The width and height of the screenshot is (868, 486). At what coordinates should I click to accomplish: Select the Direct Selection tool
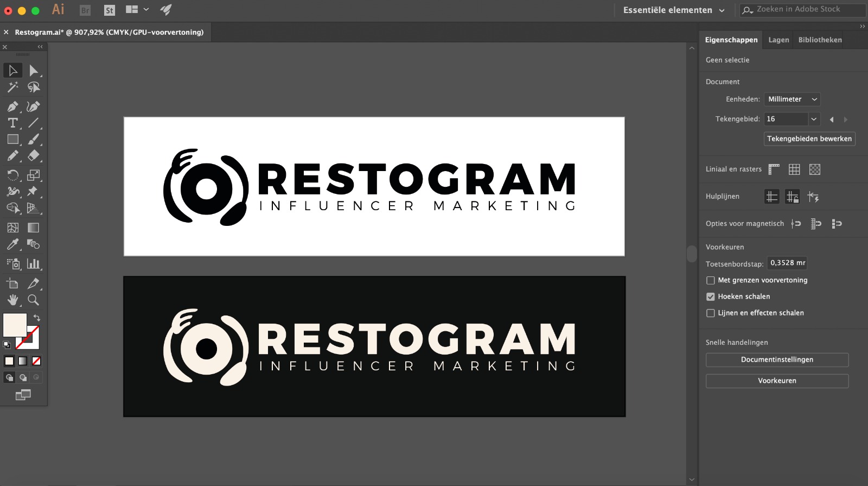34,71
